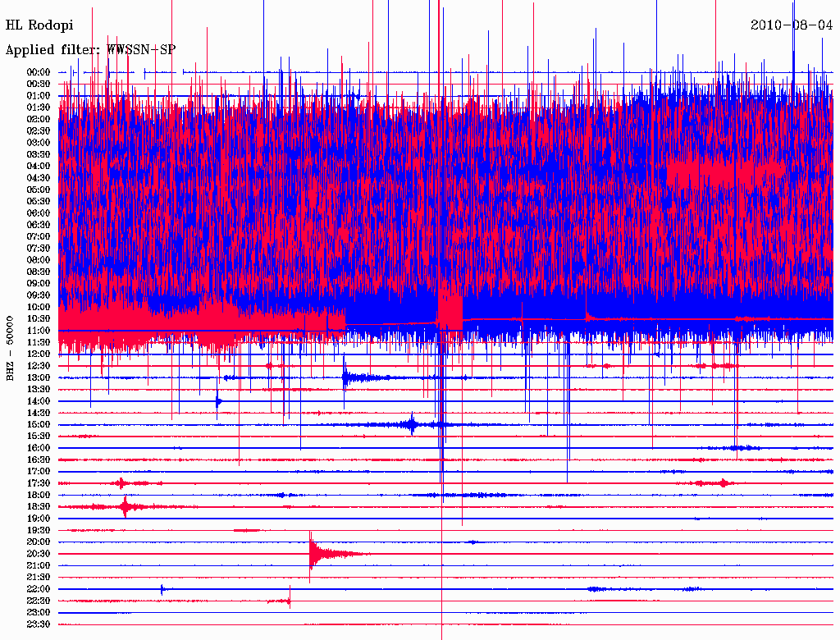Click the 01:00 time label

point(39,96)
